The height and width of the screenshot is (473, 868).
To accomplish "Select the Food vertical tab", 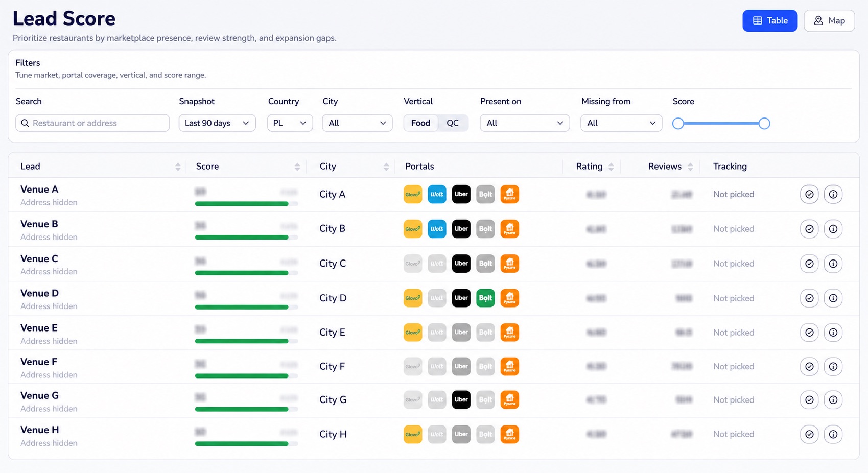I will coord(421,123).
